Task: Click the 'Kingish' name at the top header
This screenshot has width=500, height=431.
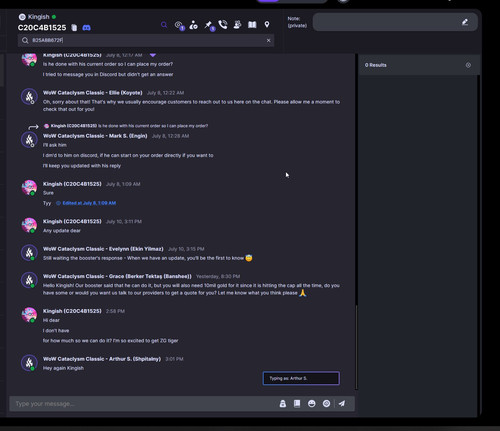Action: [x=39, y=17]
